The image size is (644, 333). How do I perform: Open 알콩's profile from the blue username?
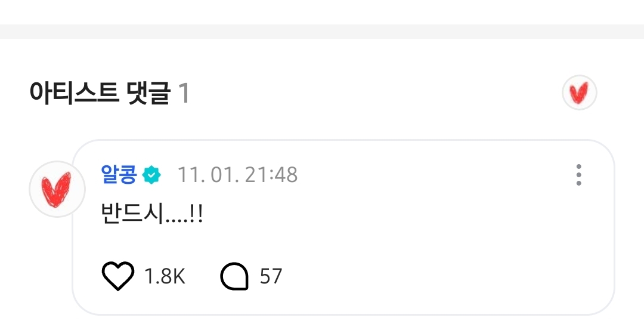[119, 174]
